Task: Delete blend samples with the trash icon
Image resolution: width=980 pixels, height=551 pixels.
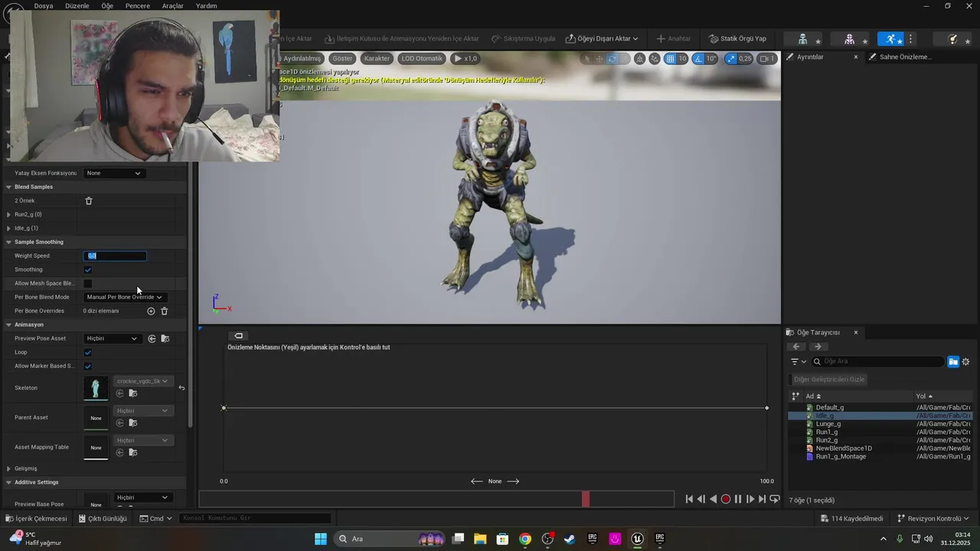Action: pyautogui.click(x=88, y=201)
